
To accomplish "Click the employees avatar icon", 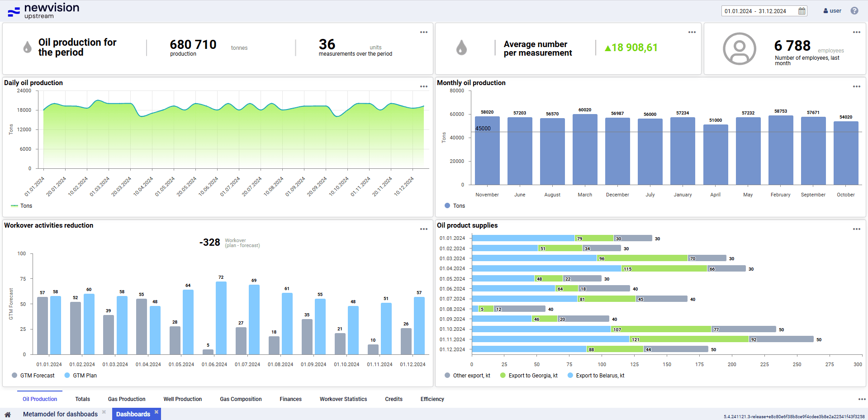I will (x=739, y=48).
